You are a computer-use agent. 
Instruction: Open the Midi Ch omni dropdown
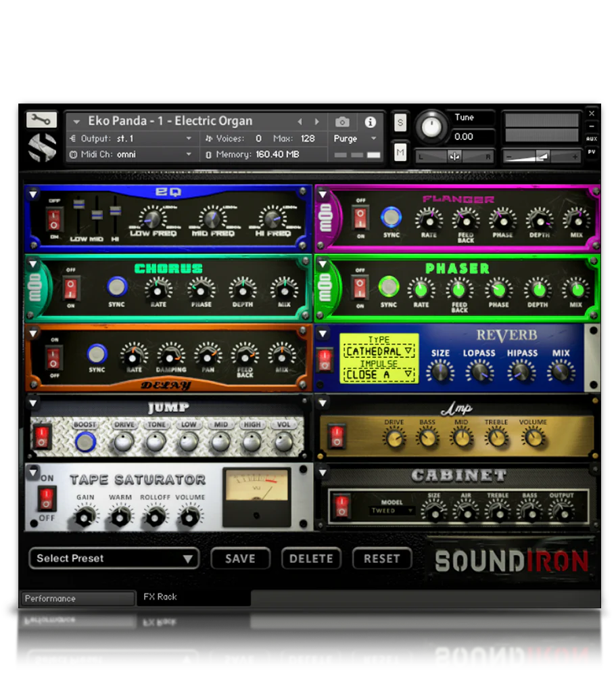(131, 154)
